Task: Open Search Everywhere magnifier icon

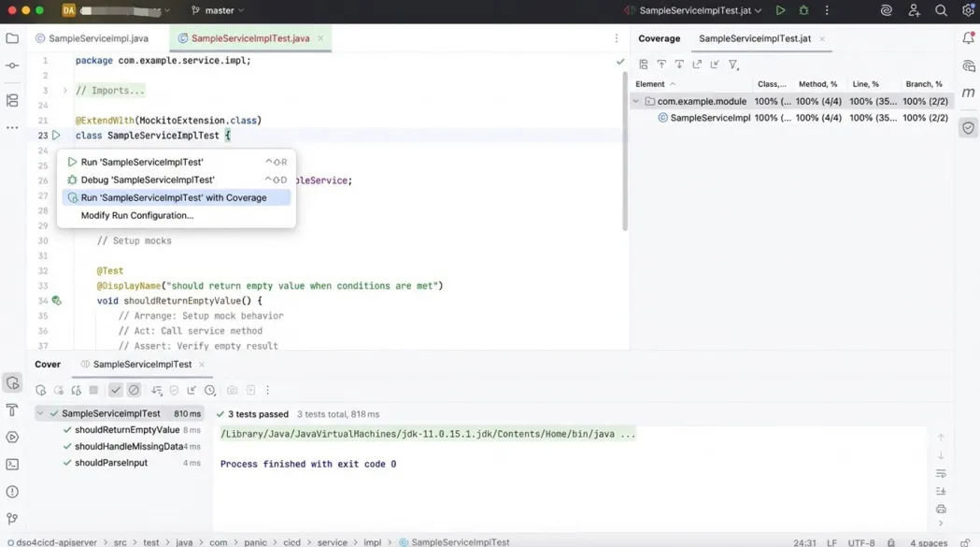Action: coord(941,11)
